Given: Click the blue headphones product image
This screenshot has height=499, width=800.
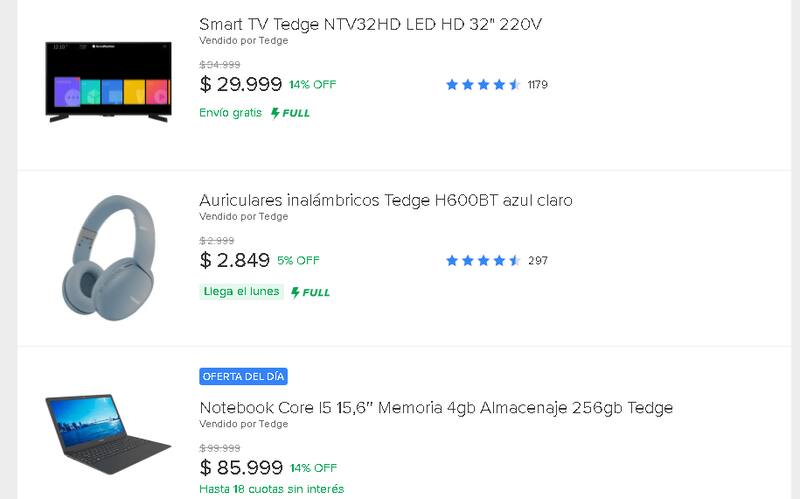Looking at the screenshot, I should [108, 257].
